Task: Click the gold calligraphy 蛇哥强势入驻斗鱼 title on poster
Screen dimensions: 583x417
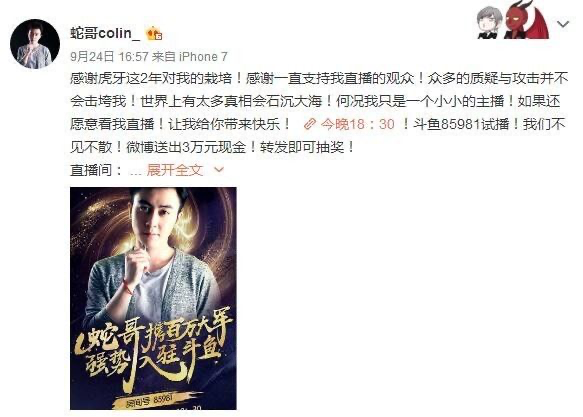Action: pos(153,349)
